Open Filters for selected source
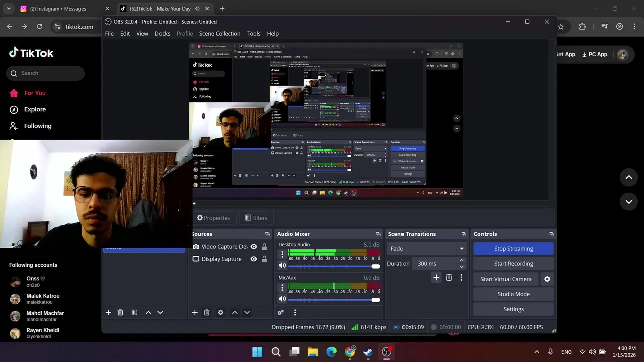 (256, 218)
